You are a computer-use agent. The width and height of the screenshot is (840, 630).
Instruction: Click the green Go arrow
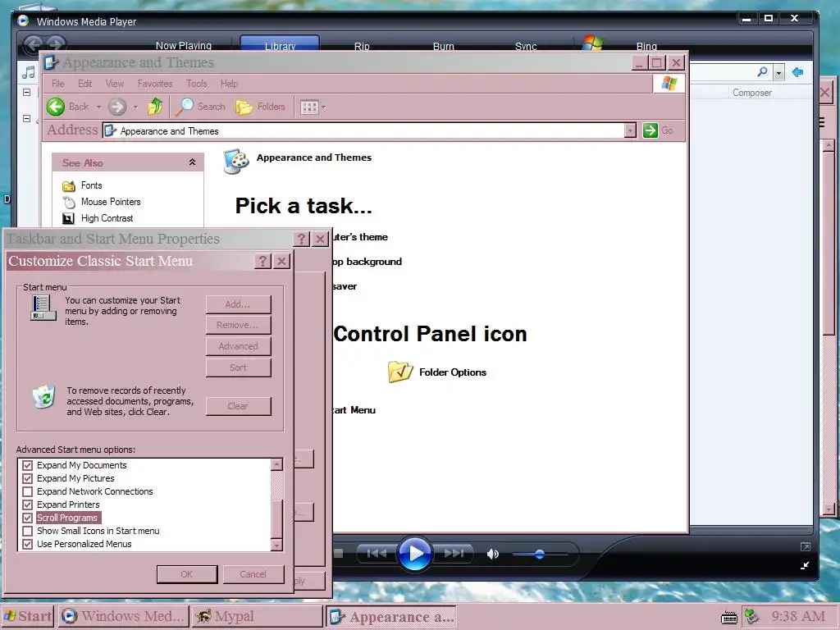651,130
